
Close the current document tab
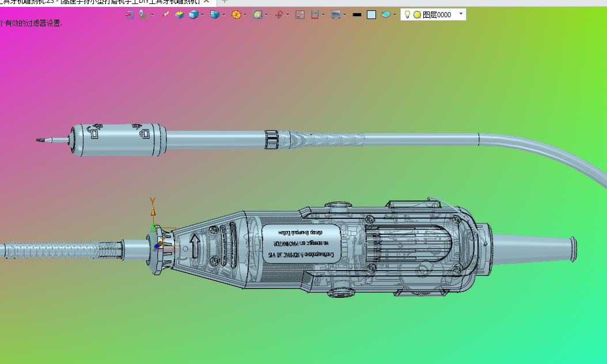pyautogui.click(x=206, y=2)
